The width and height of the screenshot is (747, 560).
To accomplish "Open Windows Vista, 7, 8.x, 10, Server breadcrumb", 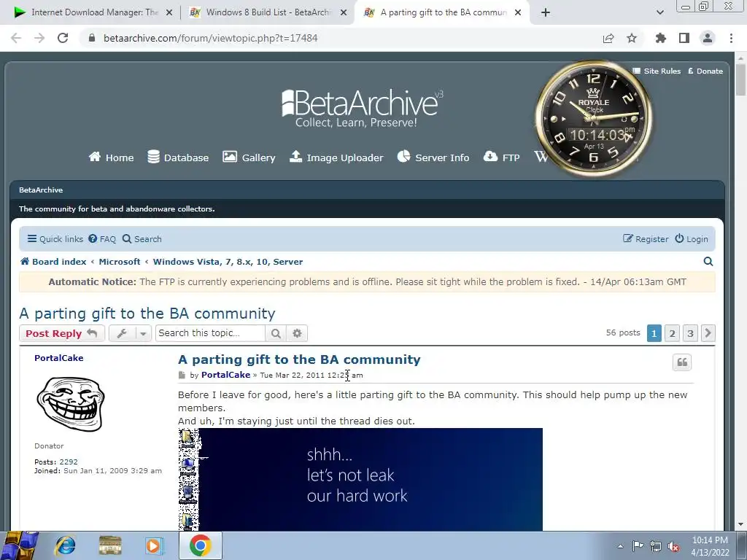I will (228, 262).
